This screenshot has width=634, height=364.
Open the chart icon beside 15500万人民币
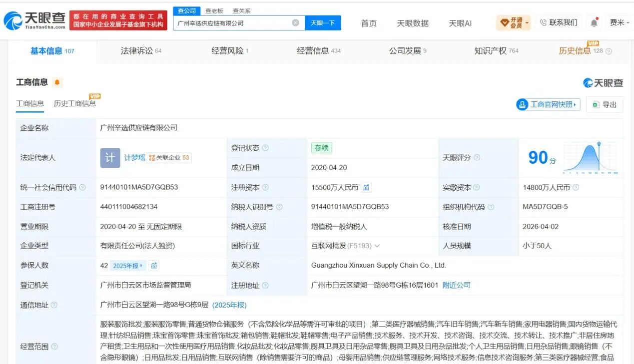click(x=366, y=187)
